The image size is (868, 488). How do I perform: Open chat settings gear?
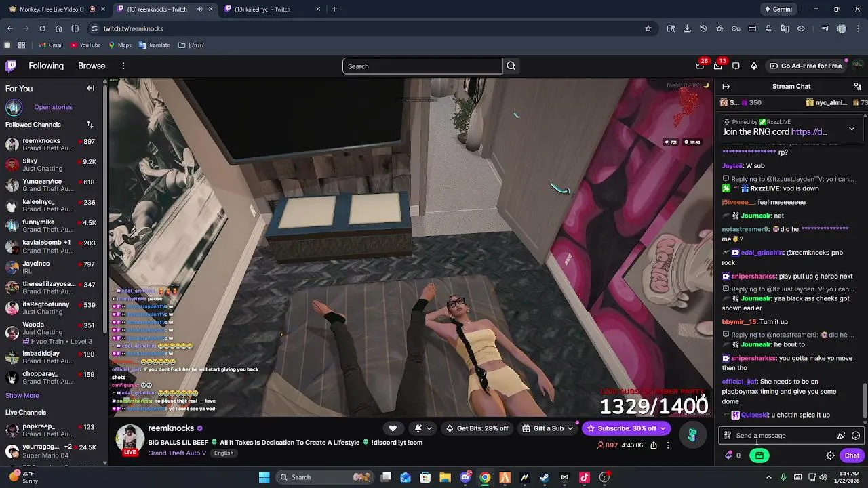(x=830, y=455)
